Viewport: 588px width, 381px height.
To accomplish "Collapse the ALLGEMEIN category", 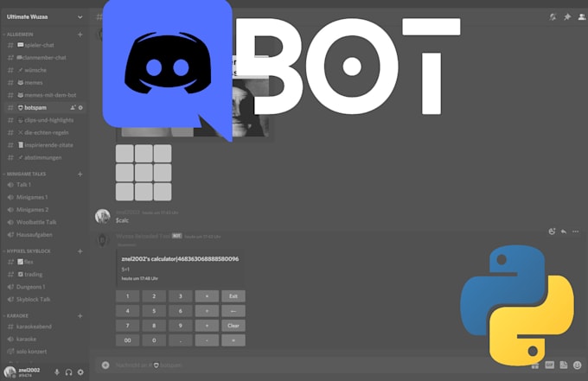I will tap(20, 35).
